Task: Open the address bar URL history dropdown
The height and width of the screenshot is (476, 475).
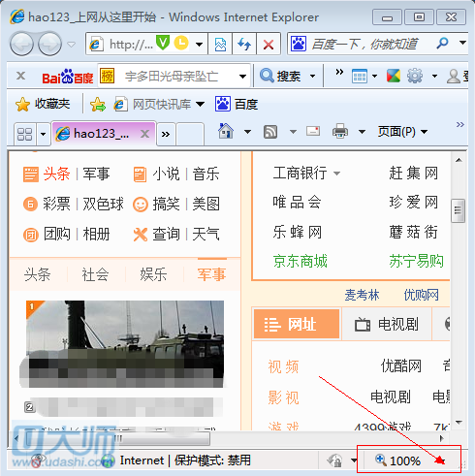Action: 200,44
